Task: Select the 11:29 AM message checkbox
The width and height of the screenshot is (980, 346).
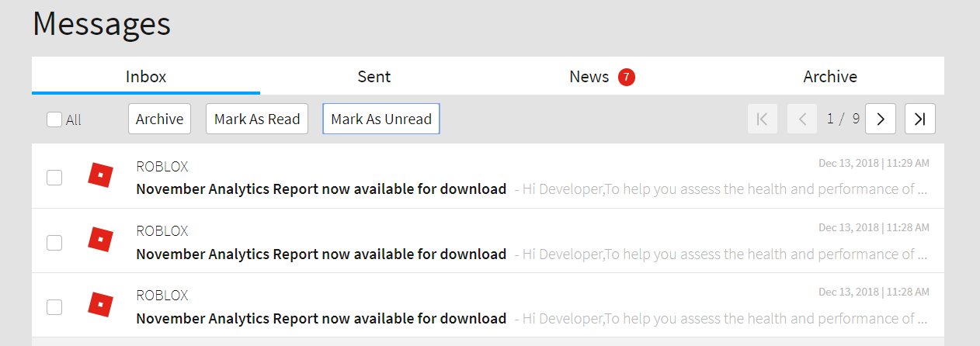Action: 54,178
